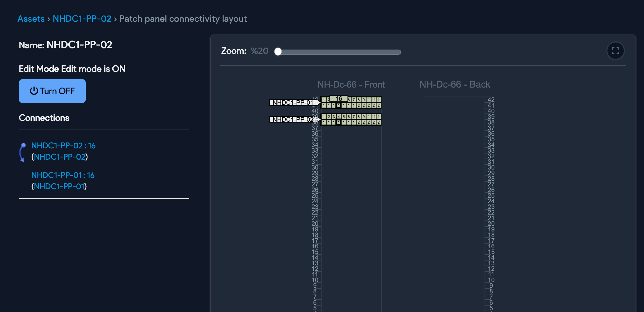Select a bottom-row port labeled 2 on NHDC1-PP-01
The width and height of the screenshot is (644, 312).
coord(359,105)
